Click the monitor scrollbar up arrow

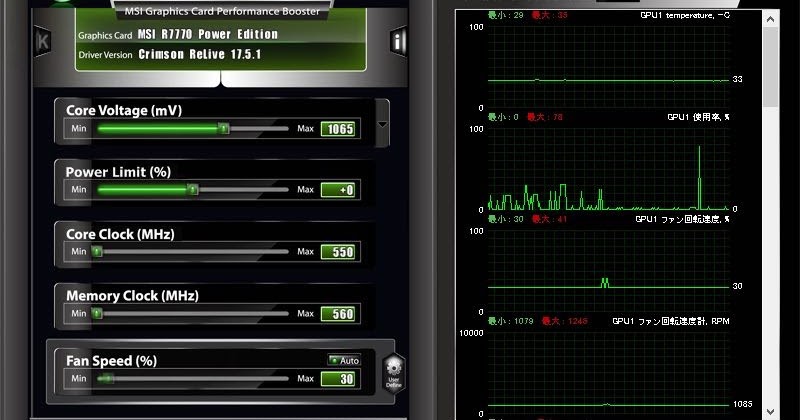click(x=770, y=19)
